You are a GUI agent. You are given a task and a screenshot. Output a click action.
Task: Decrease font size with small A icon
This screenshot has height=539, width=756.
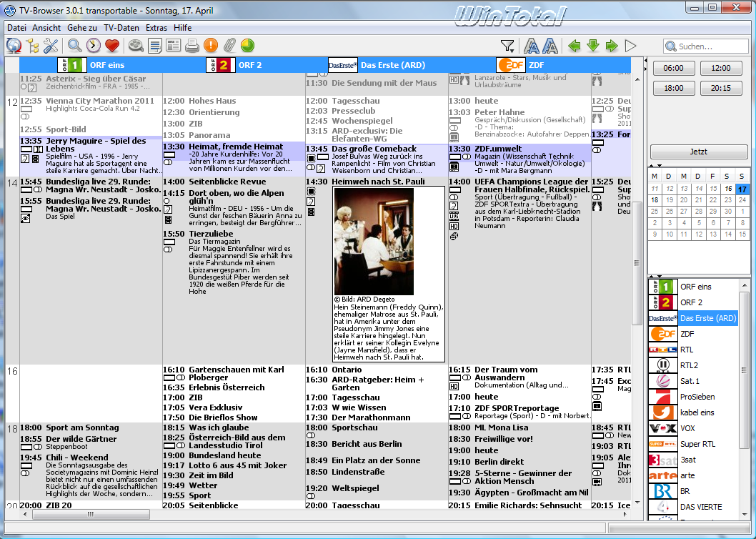point(532,46)
